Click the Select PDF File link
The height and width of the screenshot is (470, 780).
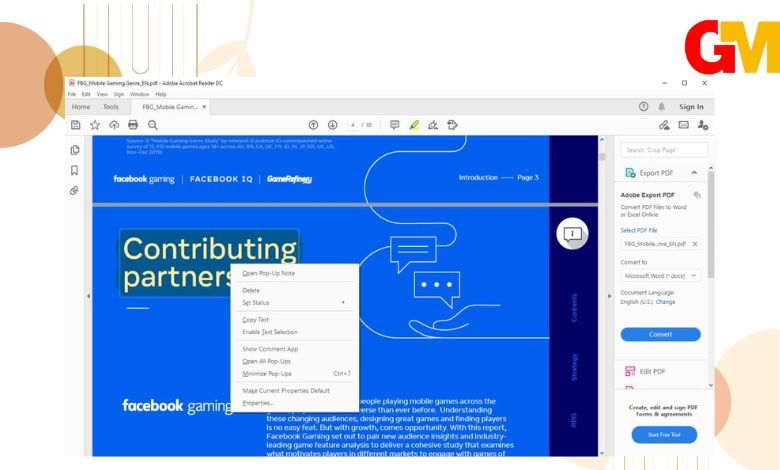(x=639, y=230)
